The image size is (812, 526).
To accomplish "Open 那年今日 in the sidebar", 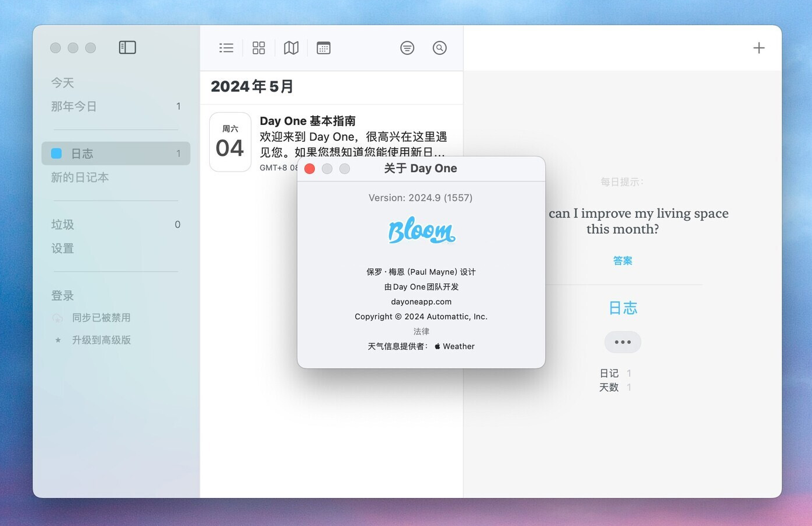I will (x=116, y=106).
